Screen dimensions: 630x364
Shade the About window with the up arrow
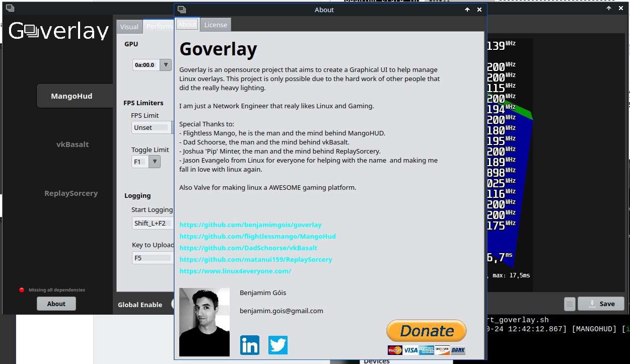pyautogui.click(x=467, y=10)
